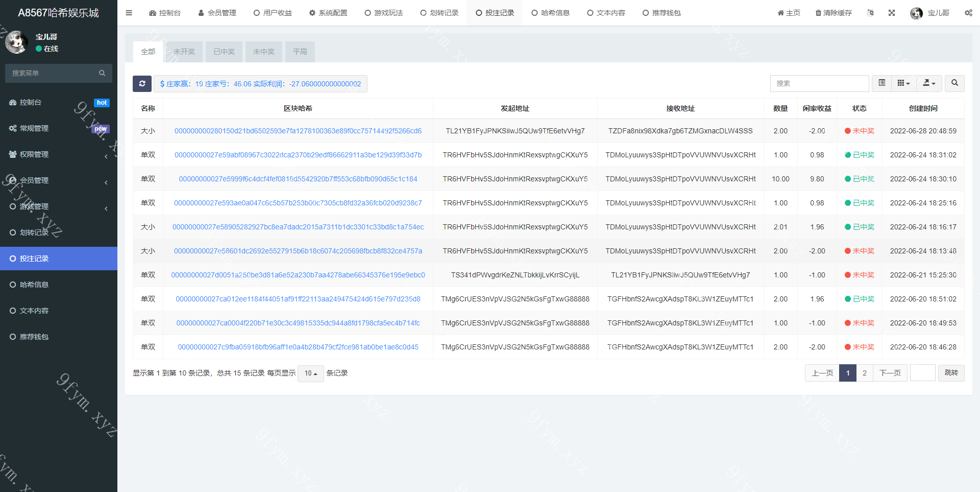The width and height of the screenshot is (980, 492).
Task: Open the columns visibility dropdown
Action: pyautogui.click(x=903, y=83)
